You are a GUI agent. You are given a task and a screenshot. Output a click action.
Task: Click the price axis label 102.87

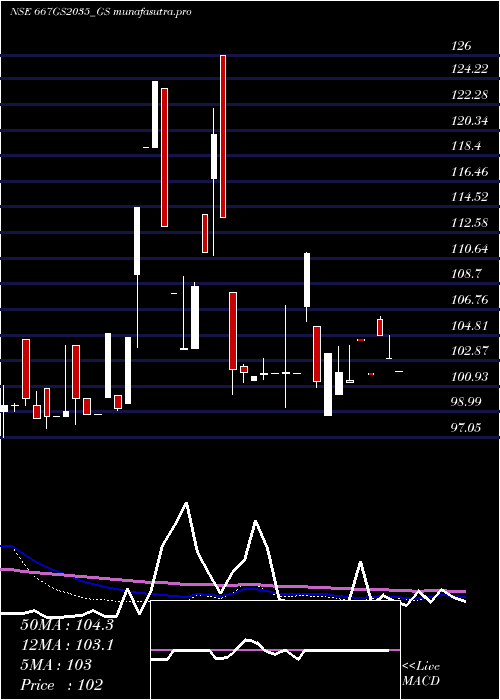click(x=470, y=351)
